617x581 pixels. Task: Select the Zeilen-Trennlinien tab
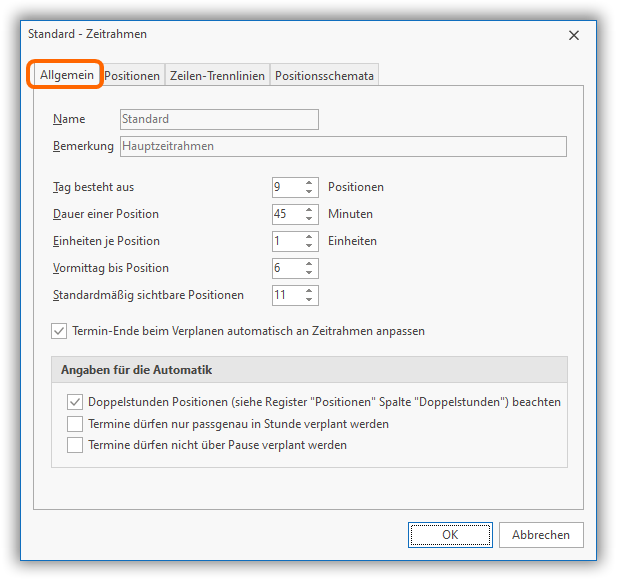point(217,76)
